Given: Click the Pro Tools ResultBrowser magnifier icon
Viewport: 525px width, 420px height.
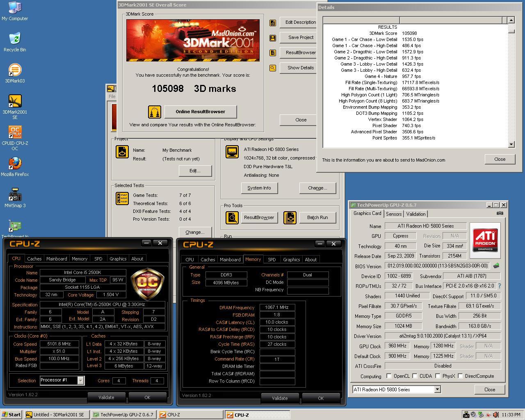Looking at the screenshot, I should coord(232,217).
